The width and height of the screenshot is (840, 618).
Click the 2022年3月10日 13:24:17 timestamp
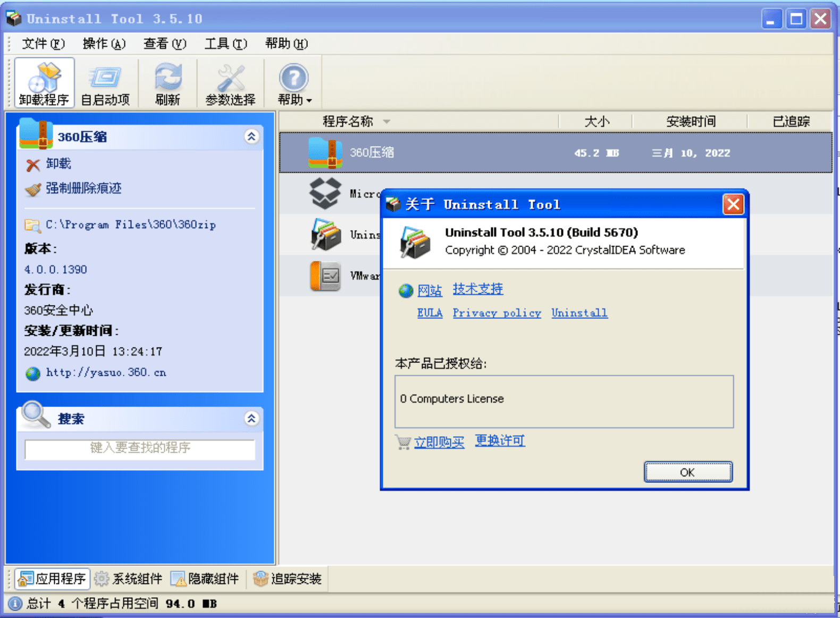click(93, 351)
